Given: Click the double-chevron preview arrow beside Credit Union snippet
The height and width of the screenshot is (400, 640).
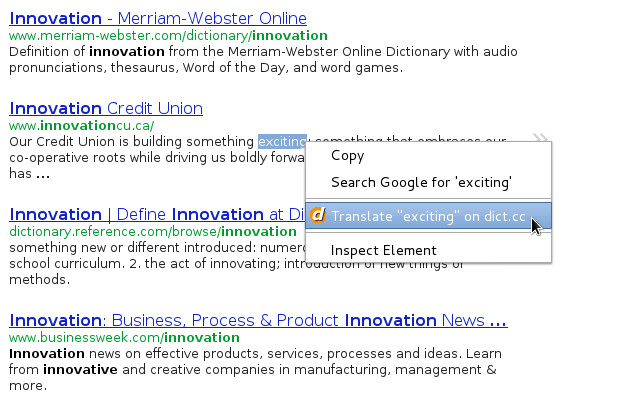Looking at the screenshot, I should (x=540, y=138).
